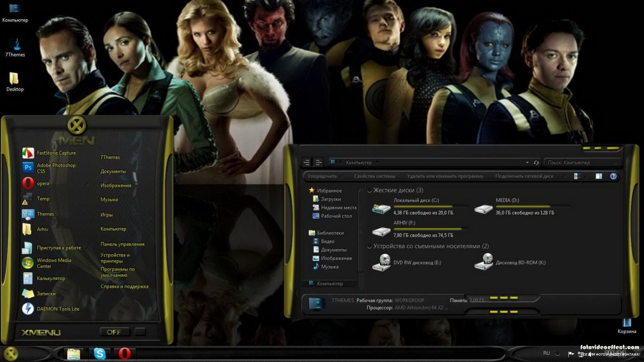
Task: Open 7Themes user folder link
Action: coord(110,157)
